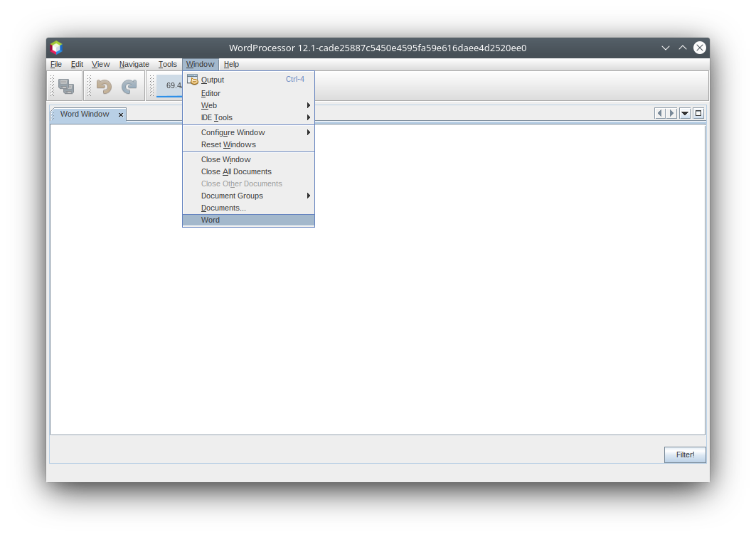The image size is (756, 537).
Task: Open the Output window from menu
Action: (213, 80)
